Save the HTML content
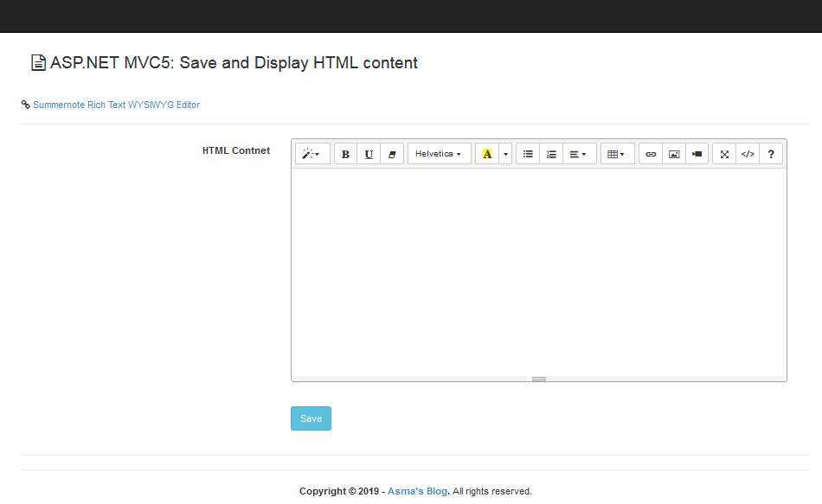The width and height of the screenshot is (822, 504). pyautogui.click(x=311, y=418)
